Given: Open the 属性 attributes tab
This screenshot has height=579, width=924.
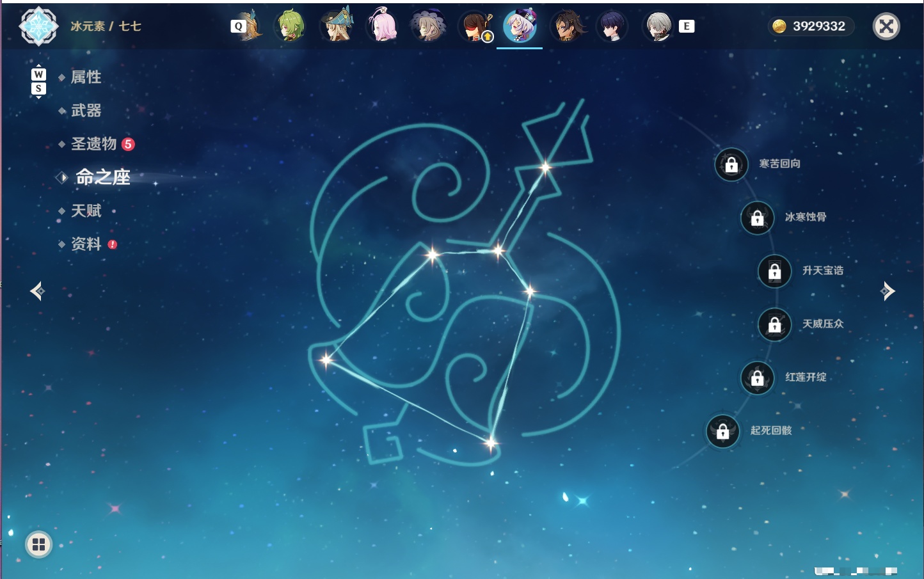Looking at the screenshot, I should pyautogui.click(x=86, y=77).
